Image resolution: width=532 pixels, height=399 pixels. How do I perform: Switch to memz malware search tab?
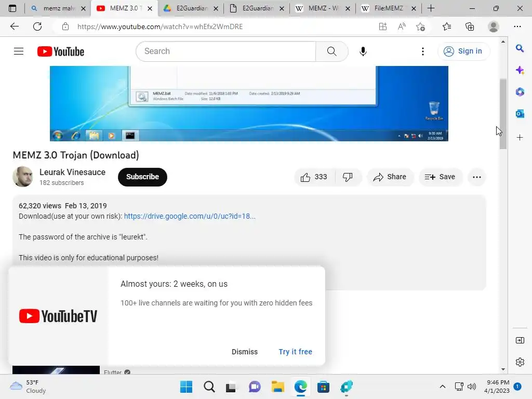(58, 8)
